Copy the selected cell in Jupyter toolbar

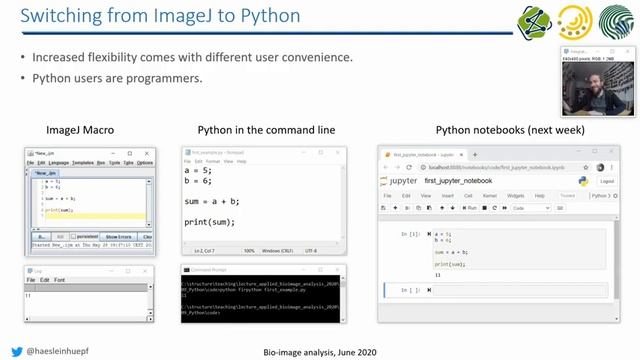418,208
